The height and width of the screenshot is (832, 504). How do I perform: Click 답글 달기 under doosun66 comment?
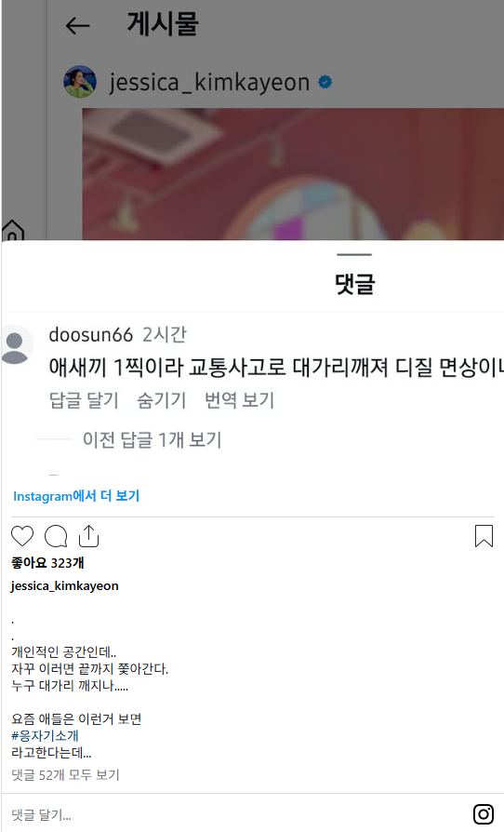pyautogui.click(x=84, y=400)
